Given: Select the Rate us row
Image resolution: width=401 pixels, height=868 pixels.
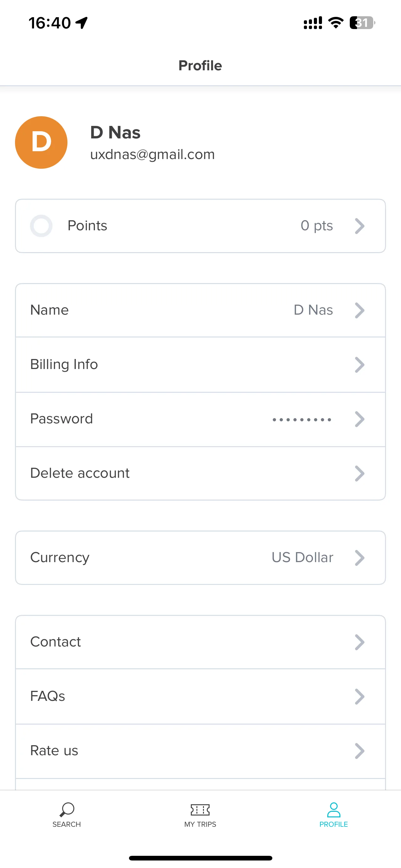Looking at the screenshot, I should point(200,751).
